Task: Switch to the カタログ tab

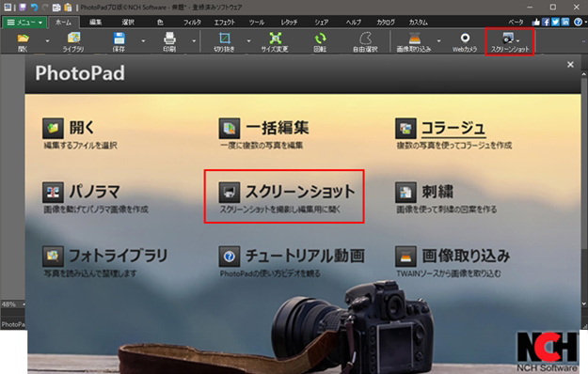Action: (386, 23)
